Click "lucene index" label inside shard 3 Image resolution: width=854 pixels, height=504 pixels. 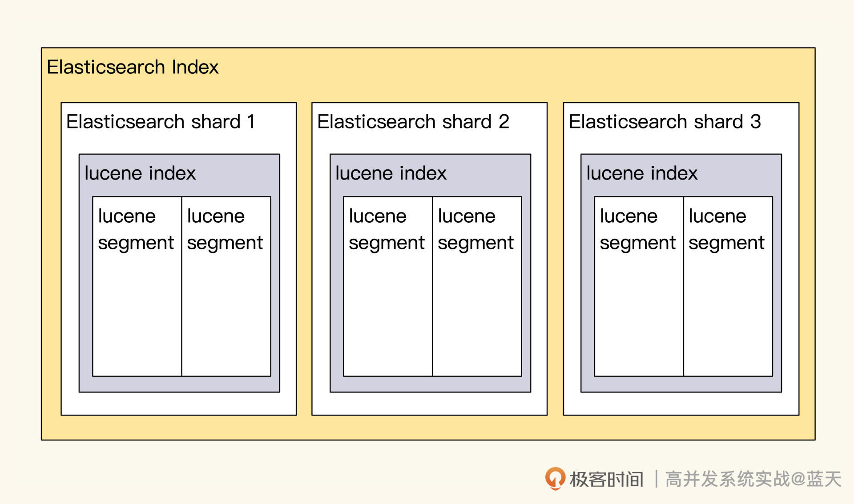pos(641,173)
